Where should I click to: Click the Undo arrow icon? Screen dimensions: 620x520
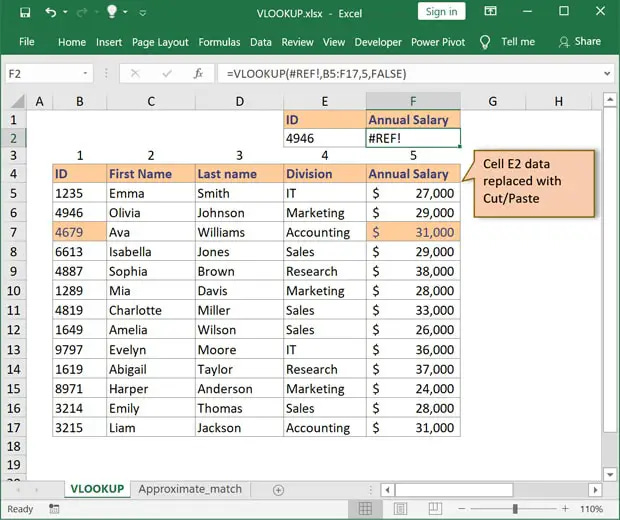coord(50,13)
